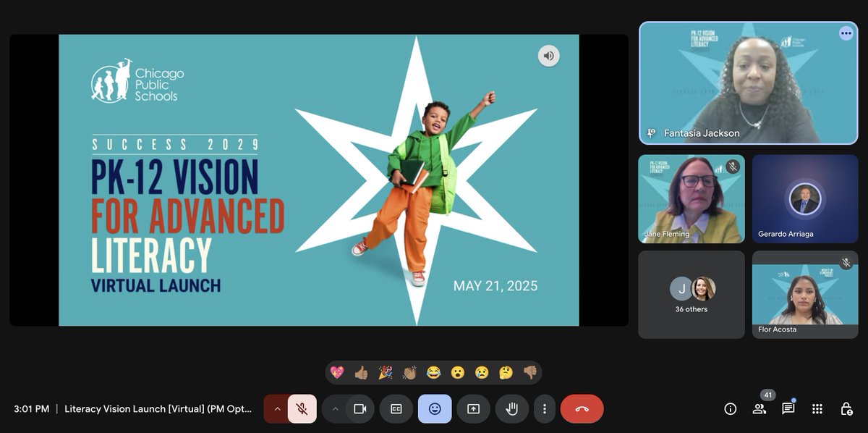Click the shared PK-12 Vision presentation

(319, 180)
